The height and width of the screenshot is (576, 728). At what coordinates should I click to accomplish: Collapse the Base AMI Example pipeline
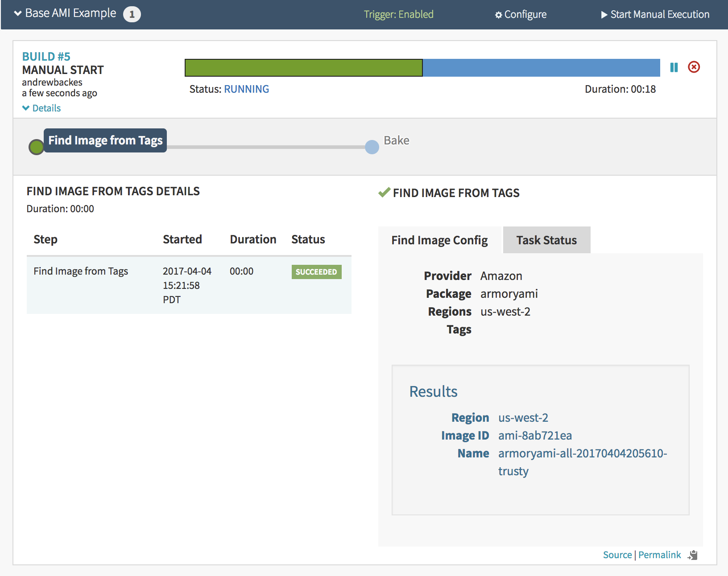(x=18, y=13)
